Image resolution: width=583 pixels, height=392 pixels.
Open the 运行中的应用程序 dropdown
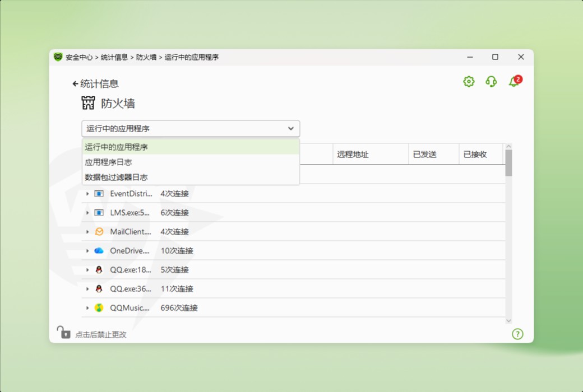[191, 128]
